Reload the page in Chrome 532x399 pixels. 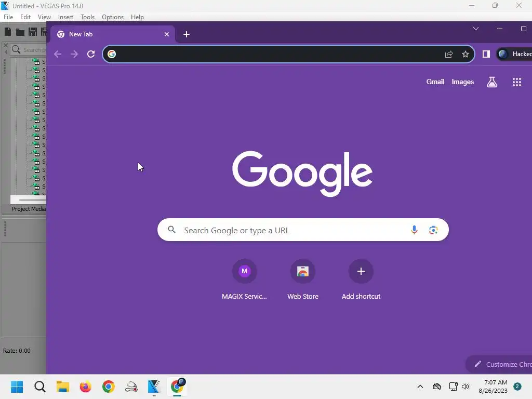[91, 54]
